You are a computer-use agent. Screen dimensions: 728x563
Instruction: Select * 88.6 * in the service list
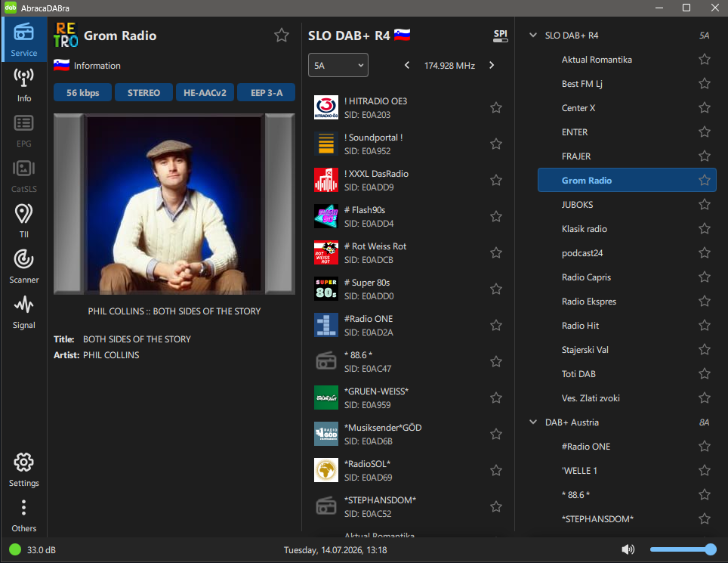tap(408, 361)
